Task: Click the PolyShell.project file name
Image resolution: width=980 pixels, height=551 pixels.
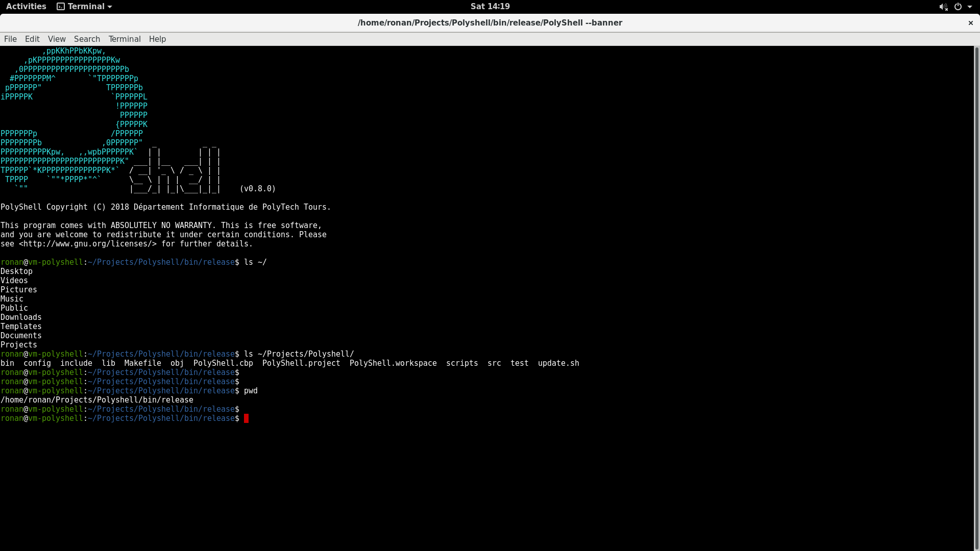Action: (301, 363)
